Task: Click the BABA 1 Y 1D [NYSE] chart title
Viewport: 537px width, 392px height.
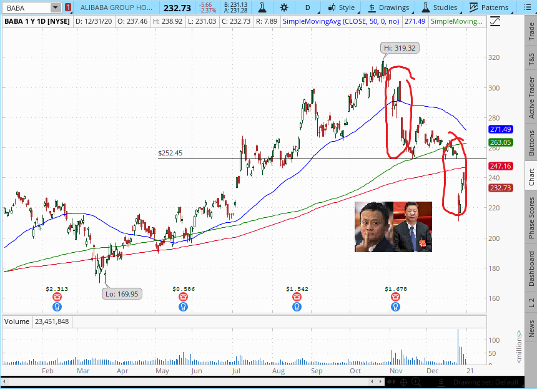Action: 37,22
